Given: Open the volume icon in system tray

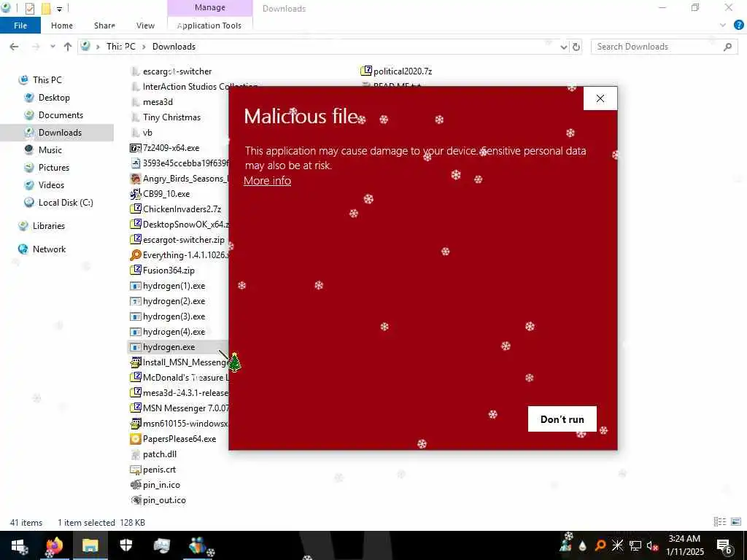Looking at the screenshot, I should [651, 545].
